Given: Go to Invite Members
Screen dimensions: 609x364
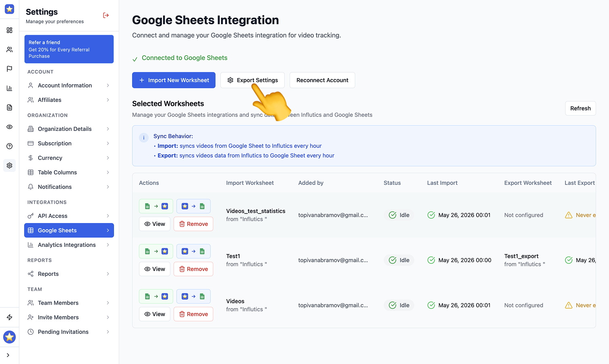Looking at the screenshot, I should [x=69, y=317].
